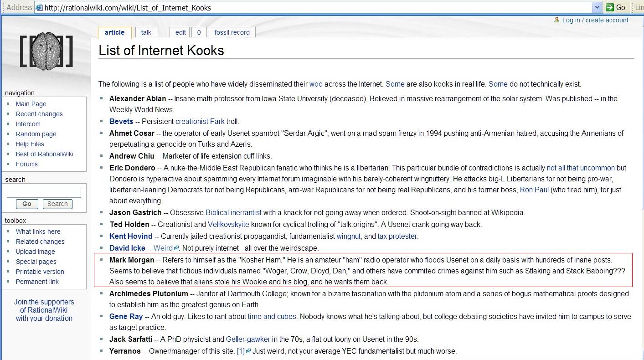Click the creationist link in Bevets entry
The width and height of the screenshot is (644, 360).
point(191,121)
